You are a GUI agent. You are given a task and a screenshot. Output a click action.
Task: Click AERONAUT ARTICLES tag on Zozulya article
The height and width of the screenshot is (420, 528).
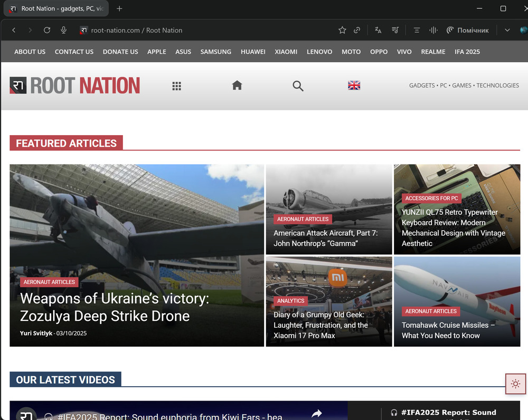point(49,282)
